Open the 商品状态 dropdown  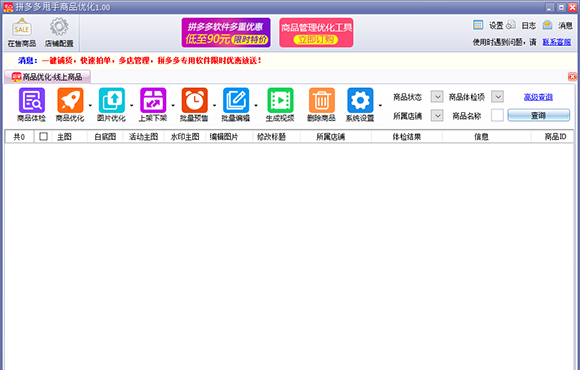tap(437, 97)
